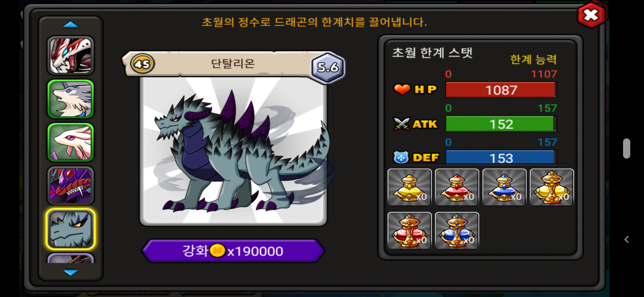This screenshot has height=297, width=644.
Task: Select the large blue essence potion
Action: (457, 231)
